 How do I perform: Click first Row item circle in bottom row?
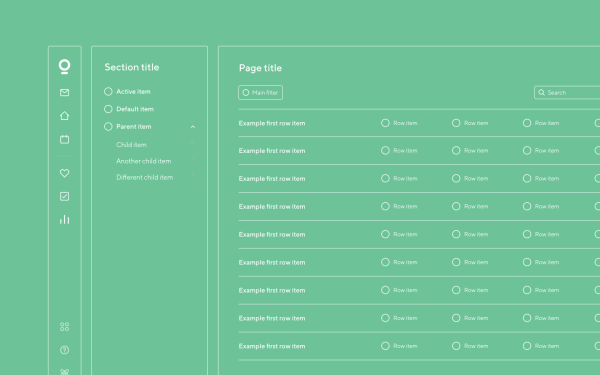pyautogui.click(x=385, y=346)
